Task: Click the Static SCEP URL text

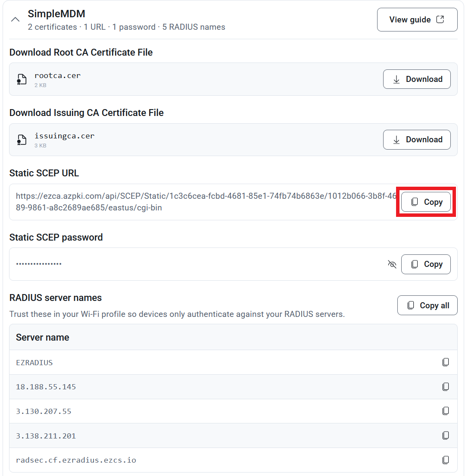Action: click(206, 202)
